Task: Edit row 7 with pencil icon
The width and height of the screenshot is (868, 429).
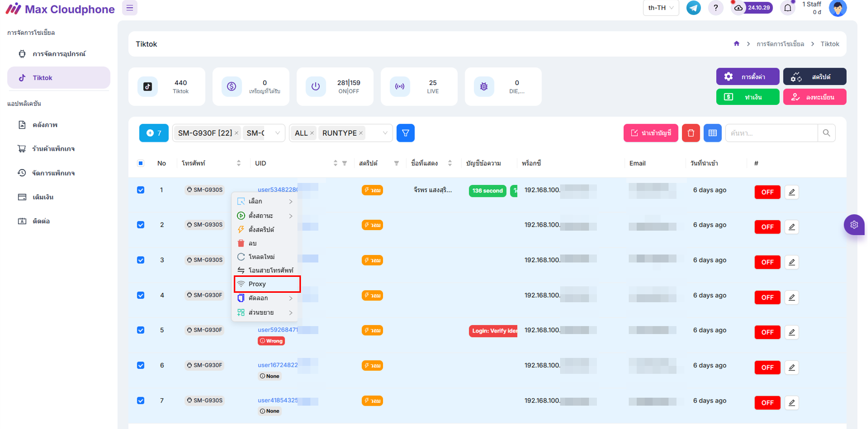Action: coord(792,403)
